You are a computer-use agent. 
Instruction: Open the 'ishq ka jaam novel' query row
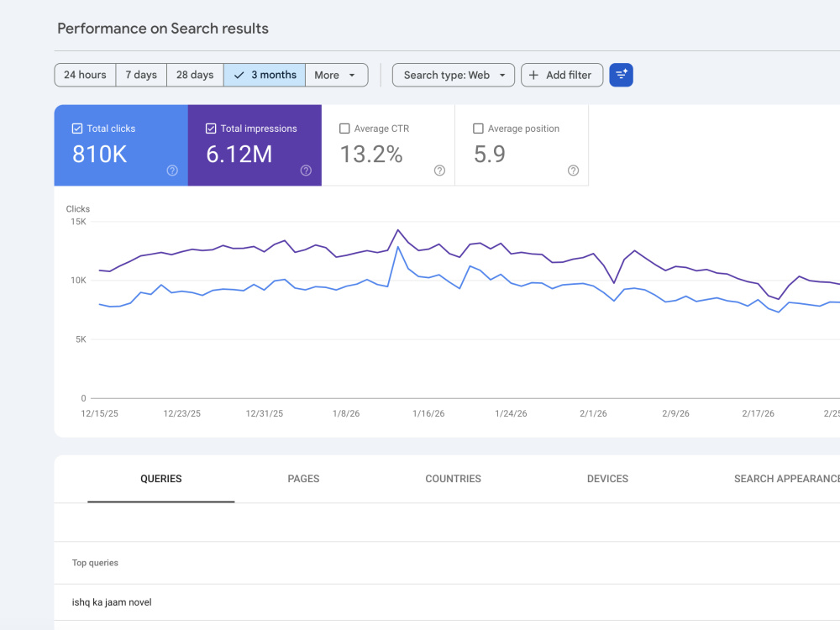(447, 602)
